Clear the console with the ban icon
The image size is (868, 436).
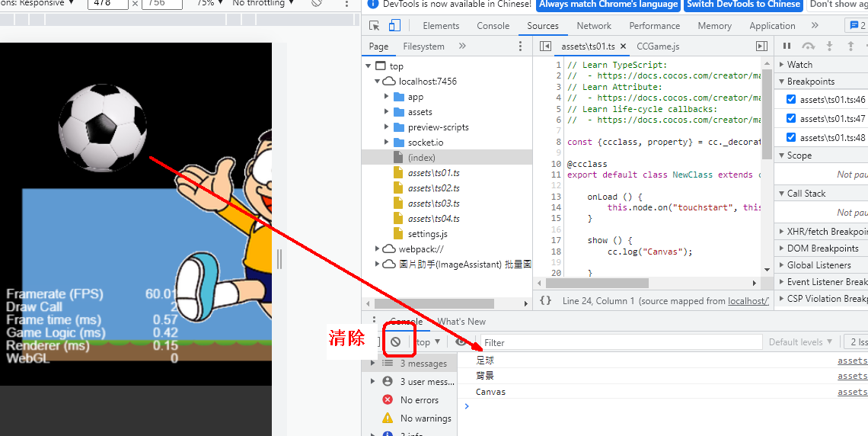(395, 341)
